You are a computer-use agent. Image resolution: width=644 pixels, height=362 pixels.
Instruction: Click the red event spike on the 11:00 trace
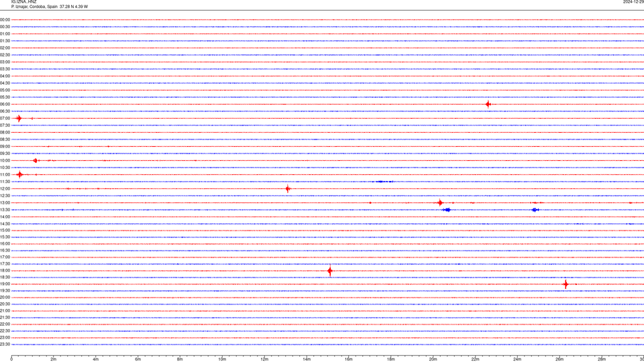click(19, 175)
